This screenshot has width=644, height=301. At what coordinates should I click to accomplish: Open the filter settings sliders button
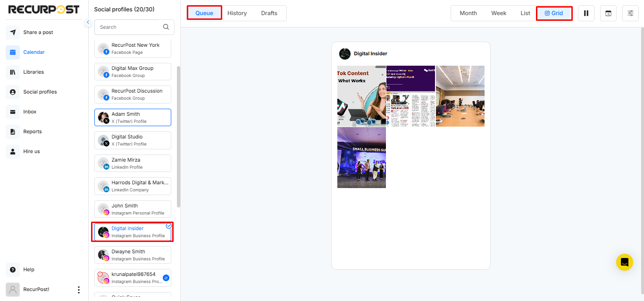(630, 13)
